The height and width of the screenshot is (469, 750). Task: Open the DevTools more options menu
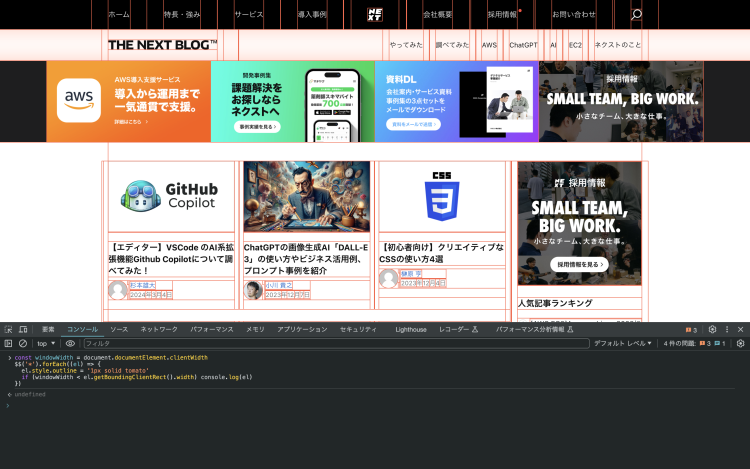[727, 329]
